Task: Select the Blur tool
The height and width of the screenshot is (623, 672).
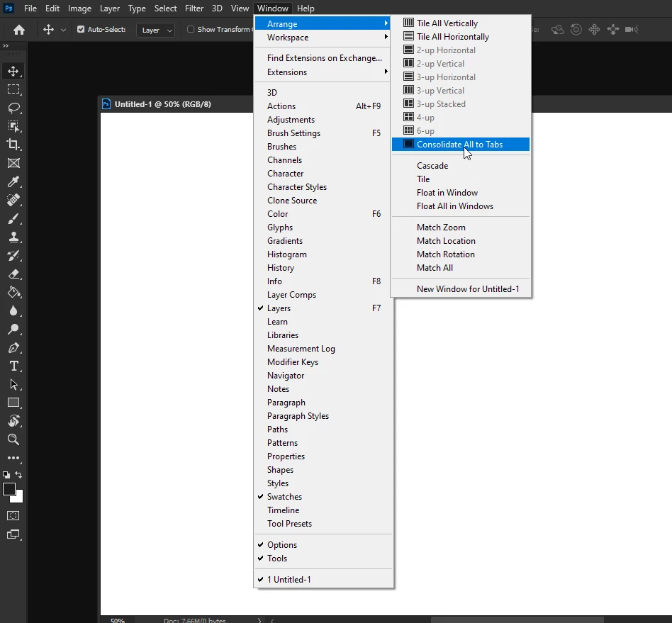Action: (x=13, y=310)
